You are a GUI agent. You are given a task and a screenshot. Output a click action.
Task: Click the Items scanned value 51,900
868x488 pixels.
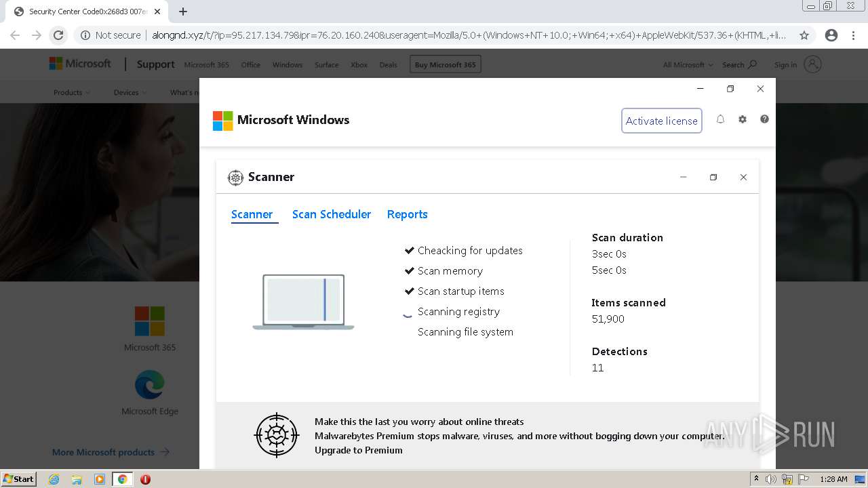[x=608, y=319]
